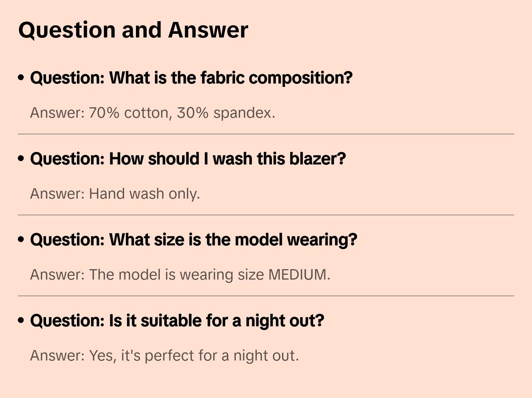Click the divider below the model size answer
This screenshot has width=532, height=398.
click(266, 296)
